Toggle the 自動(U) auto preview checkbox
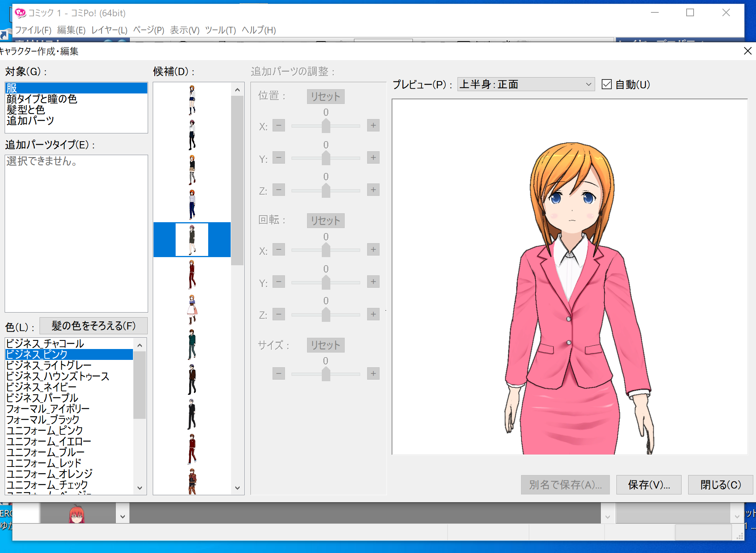The height and width of the screenshot is (553, 756). point(607,84)
